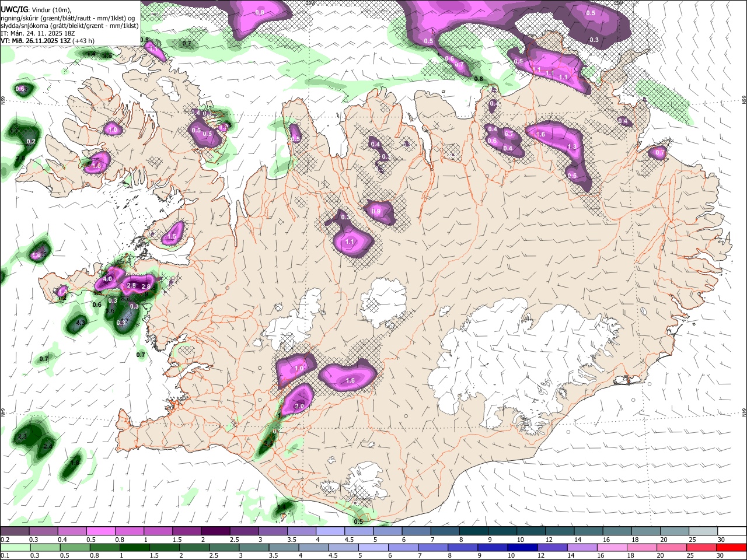Click the '(+43 h)' forecast offset text
747x560 pixels.
(x=83, y=41)
